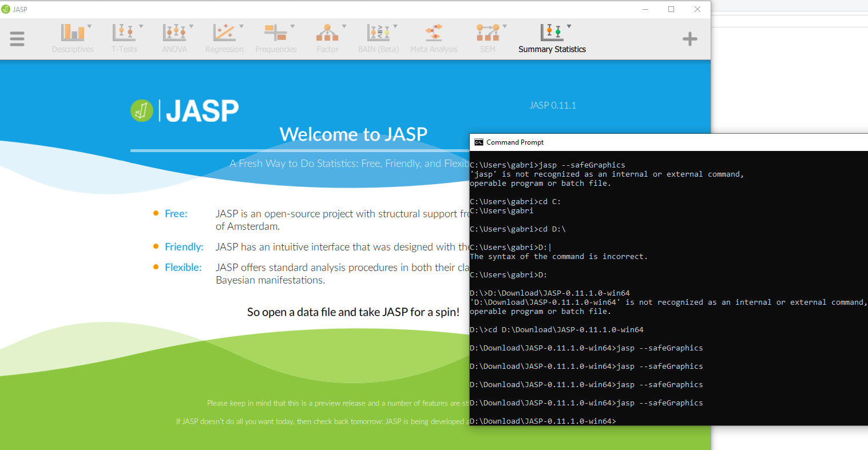Viewport: 868px width, 450px height.
Task: Click the JASP logo in welcome page
Action: click(185, 110)
